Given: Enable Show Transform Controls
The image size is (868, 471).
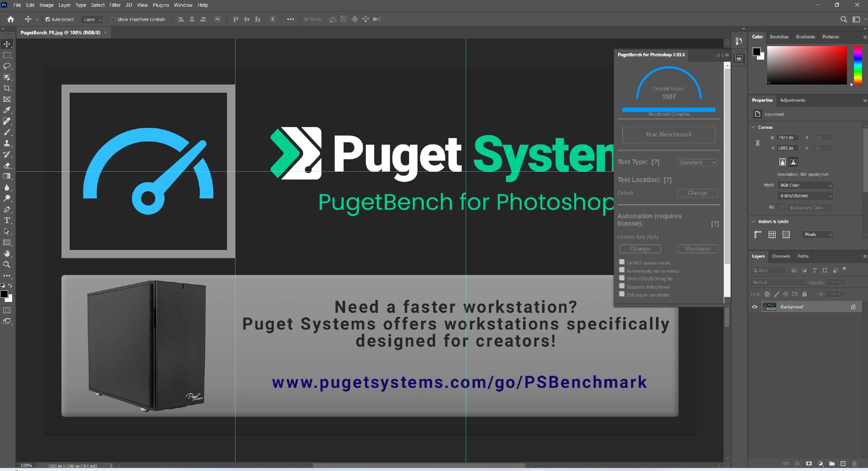Looking at the screenshot, I should 113,19.
